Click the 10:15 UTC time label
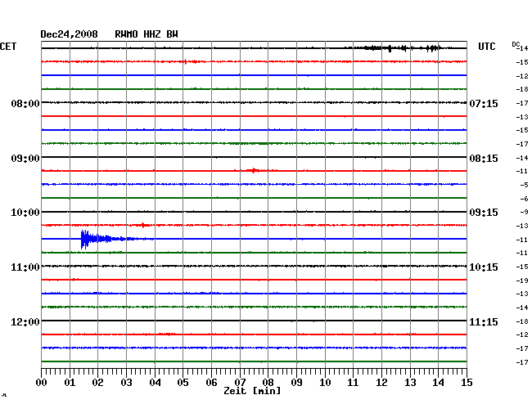This screenshot has width=532, height=404. pyautogui.click(x=484, y=267)
